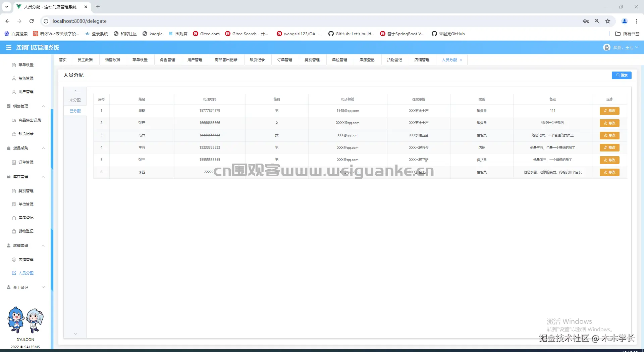The width and height of the screenshot is (644, 352).
Task: Click email 1548@qq.com cell
Action: coord(347,111)
